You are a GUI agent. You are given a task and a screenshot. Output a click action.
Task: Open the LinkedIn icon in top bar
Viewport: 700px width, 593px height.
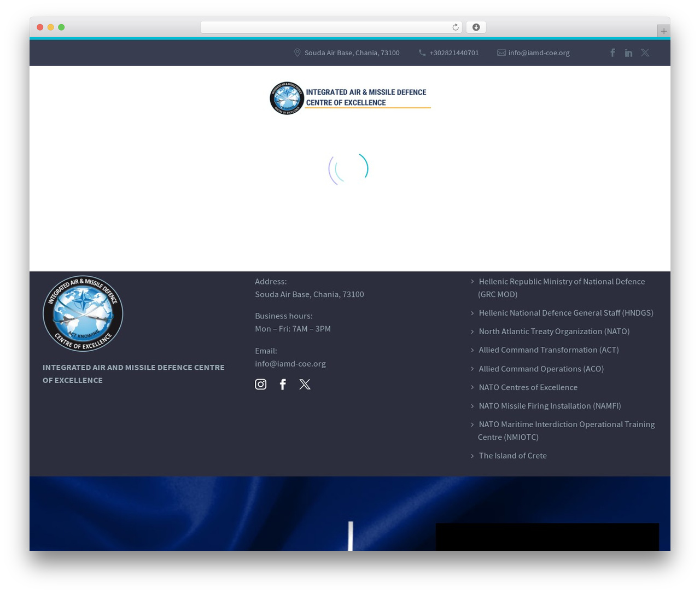[x=628, y=53]
